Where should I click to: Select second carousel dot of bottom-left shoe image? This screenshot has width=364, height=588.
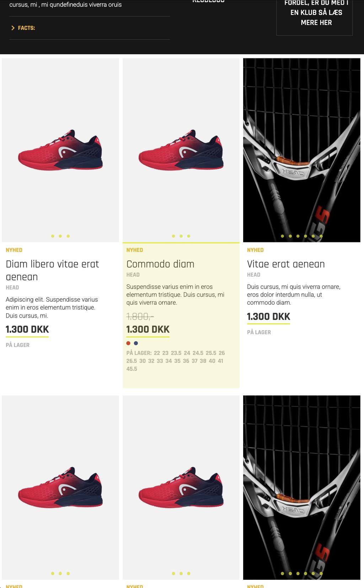point(60,573)
